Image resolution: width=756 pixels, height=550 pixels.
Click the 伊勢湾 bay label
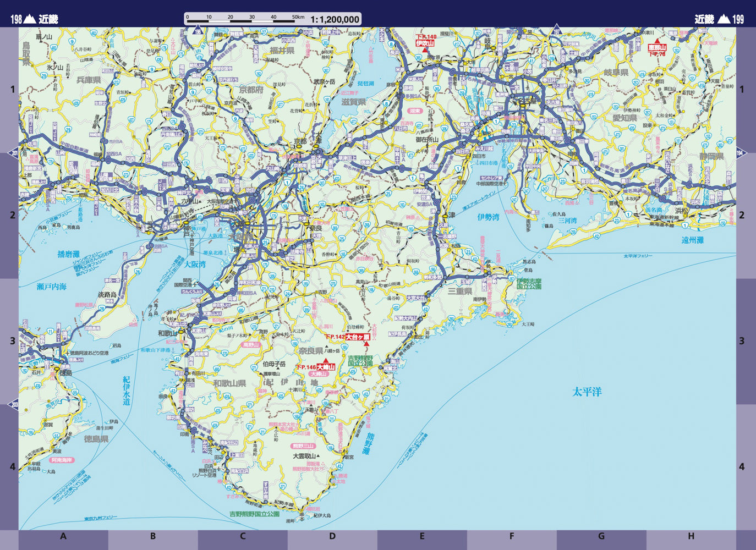488,217
